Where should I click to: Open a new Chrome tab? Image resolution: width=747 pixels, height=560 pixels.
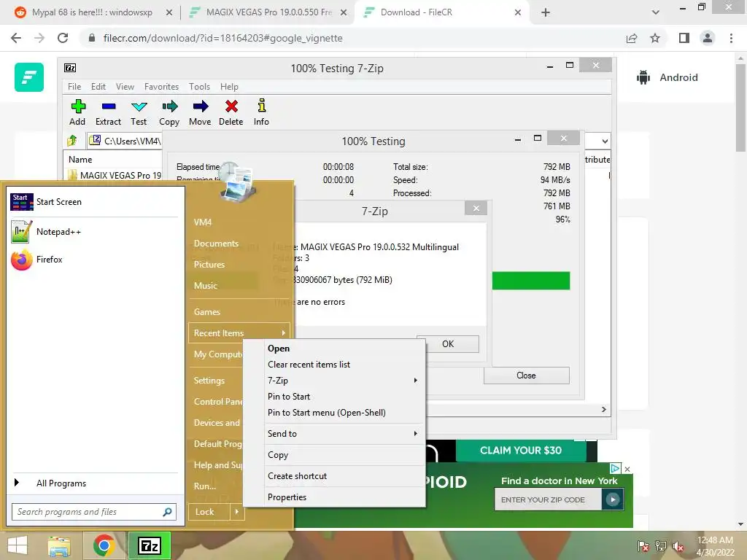tap(546, 12)
